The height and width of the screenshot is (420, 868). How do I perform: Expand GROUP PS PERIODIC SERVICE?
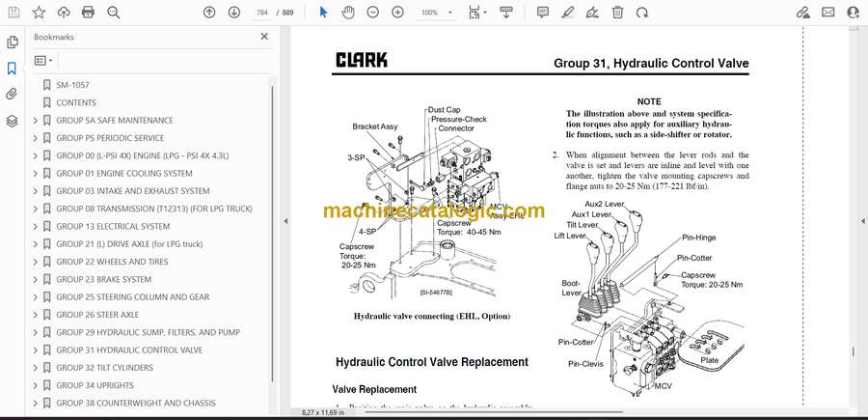pos(36,138)
